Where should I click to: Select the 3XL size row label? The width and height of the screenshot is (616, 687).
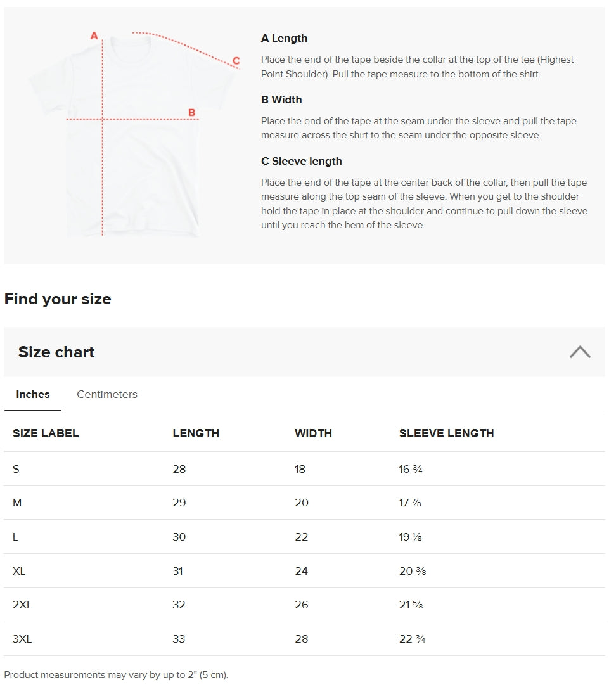point(22,639)
